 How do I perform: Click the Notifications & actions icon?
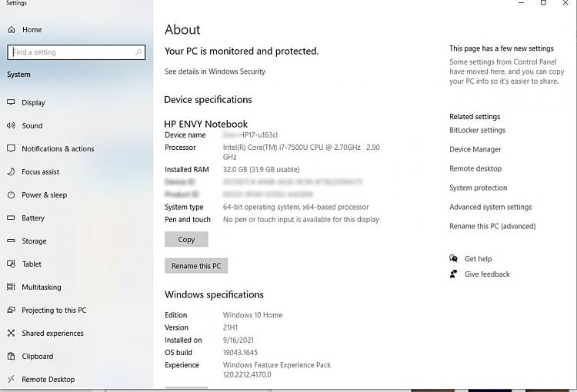coord(11,148)
